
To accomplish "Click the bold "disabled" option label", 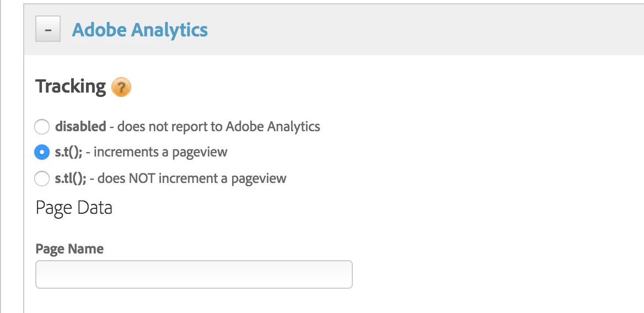I will [80, 126].
